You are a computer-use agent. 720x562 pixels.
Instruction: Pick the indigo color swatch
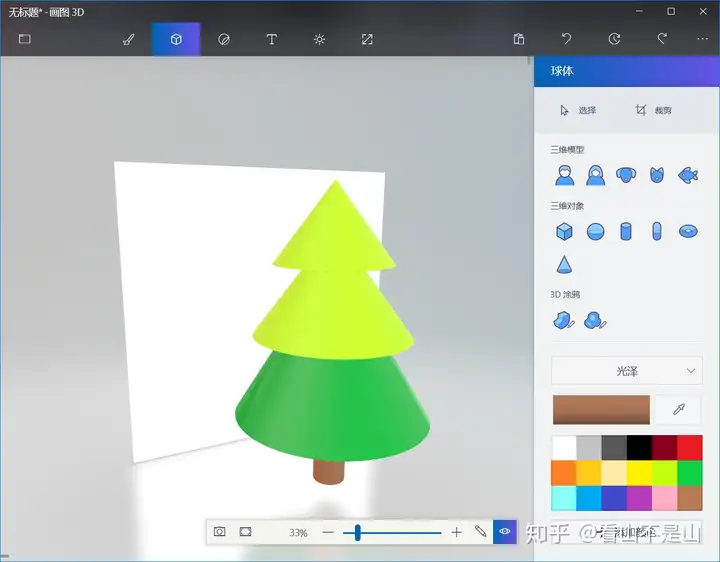(x=614, y=498)
